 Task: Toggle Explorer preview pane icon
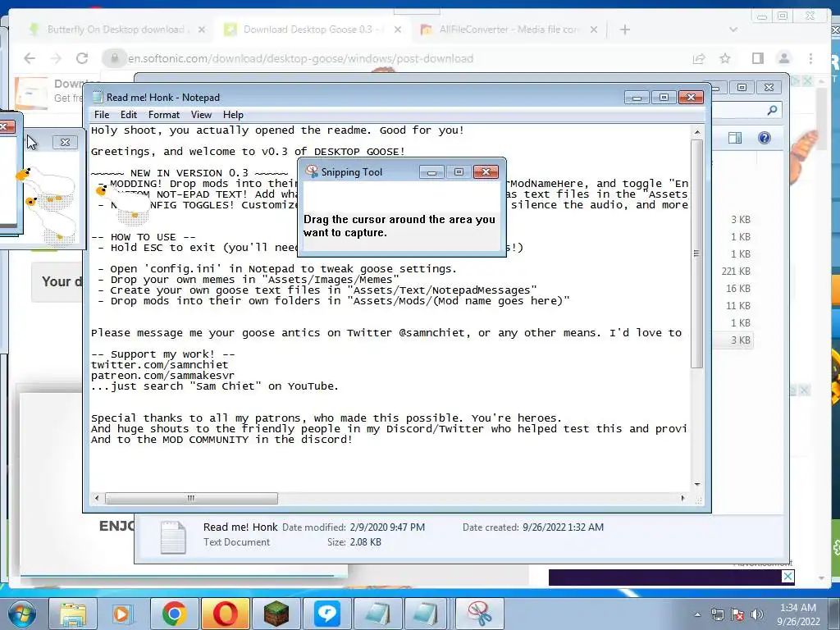(735, 138)
